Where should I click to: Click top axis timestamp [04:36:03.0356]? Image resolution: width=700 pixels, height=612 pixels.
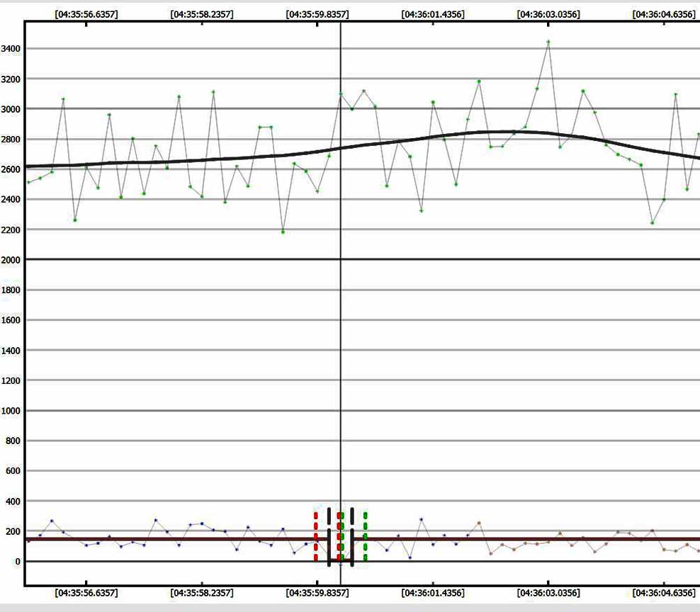[x=548, y=14]
